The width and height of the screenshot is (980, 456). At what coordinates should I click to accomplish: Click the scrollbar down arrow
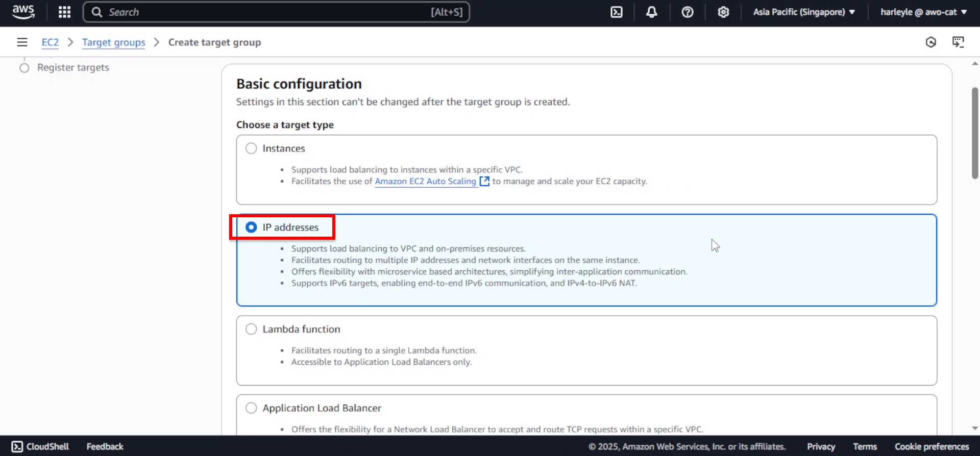coord(975,428)
